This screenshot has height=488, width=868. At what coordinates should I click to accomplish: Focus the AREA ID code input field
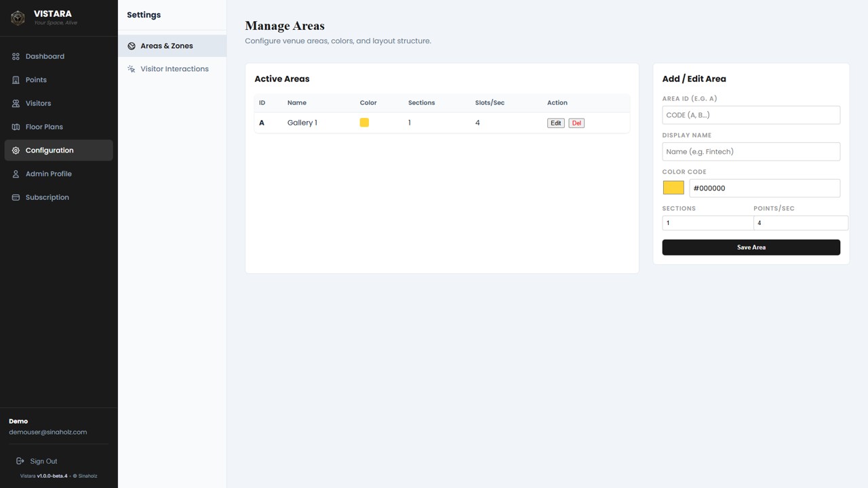coord(751,115)
